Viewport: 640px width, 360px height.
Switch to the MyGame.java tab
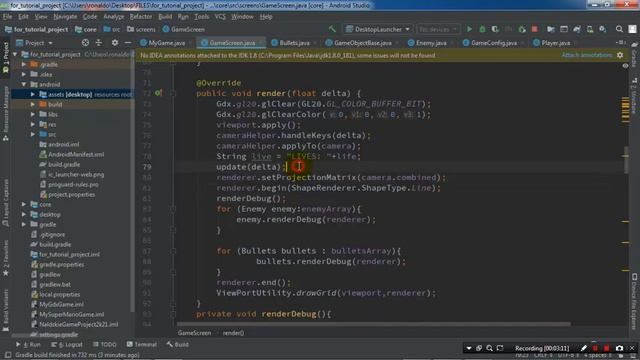tap(167, 42)
